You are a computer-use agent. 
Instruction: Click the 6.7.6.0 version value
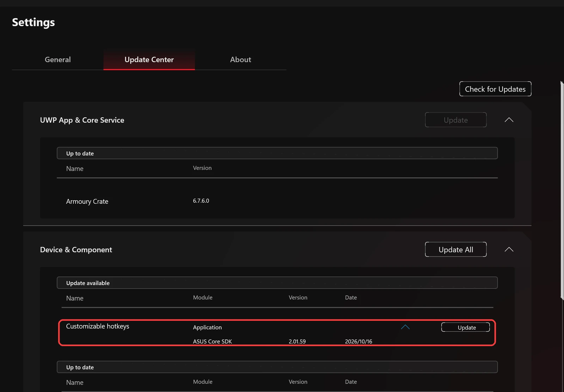point(201,201)
